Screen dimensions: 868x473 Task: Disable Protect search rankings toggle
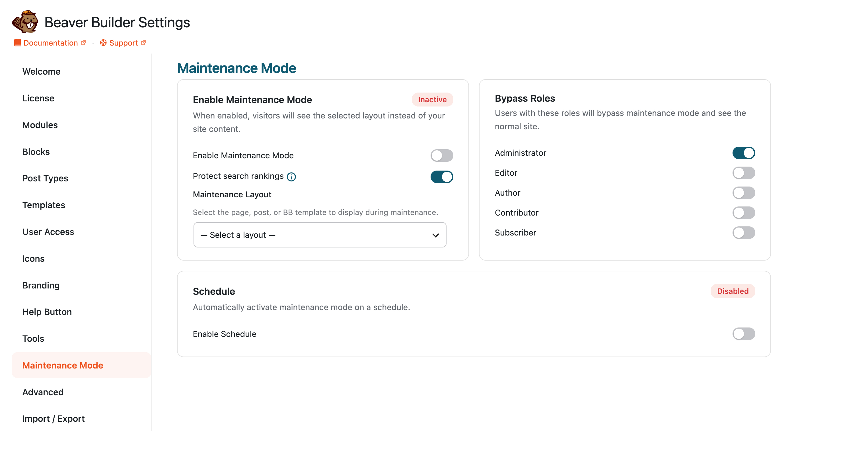(442, 177)
